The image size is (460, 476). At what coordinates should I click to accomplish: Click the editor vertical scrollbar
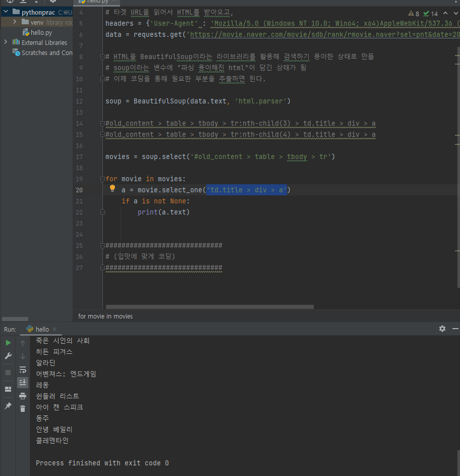tap(458, 167)
